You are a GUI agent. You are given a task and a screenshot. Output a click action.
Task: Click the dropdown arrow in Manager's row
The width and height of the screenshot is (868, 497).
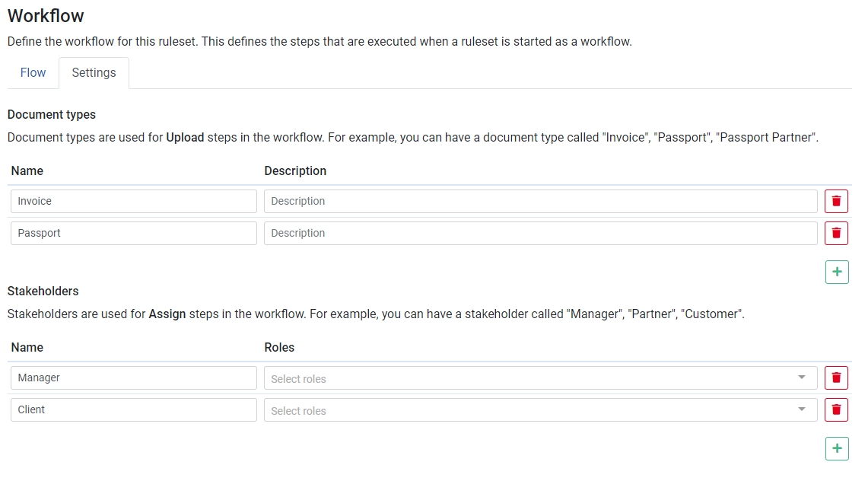click(802, 378)
